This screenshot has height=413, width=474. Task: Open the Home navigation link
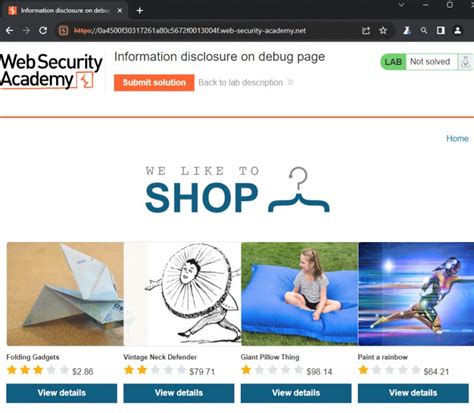tap(457, 138)
